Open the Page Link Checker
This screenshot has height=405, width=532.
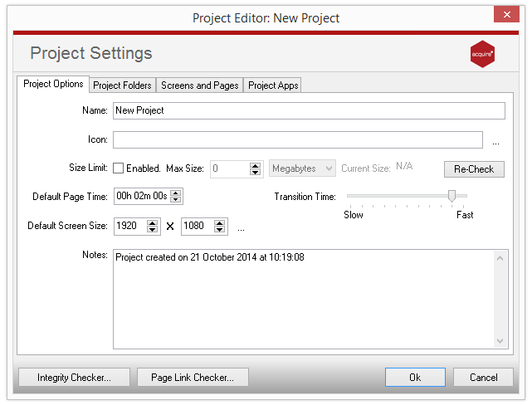pyautogui.click(x=193, y=377)
